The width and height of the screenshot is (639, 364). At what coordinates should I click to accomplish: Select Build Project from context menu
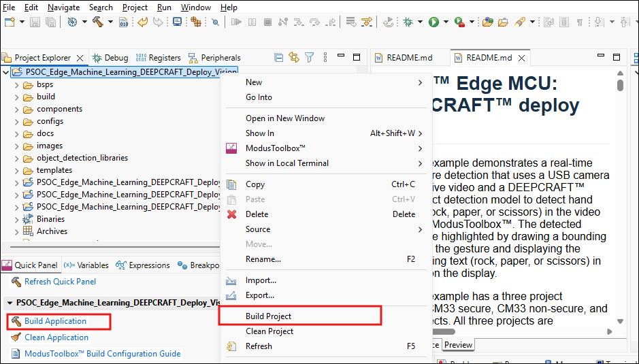pos(268,316)
